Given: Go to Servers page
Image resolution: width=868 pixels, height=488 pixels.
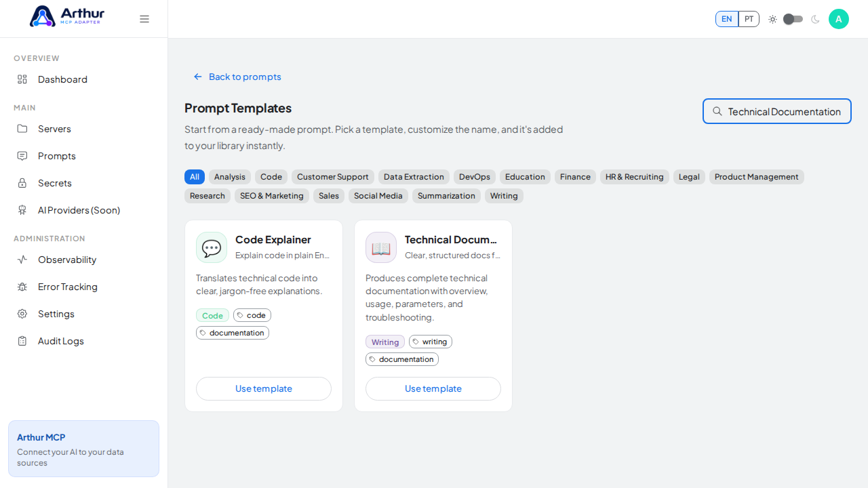Looking at the screenshot, I should coord(84,129).
